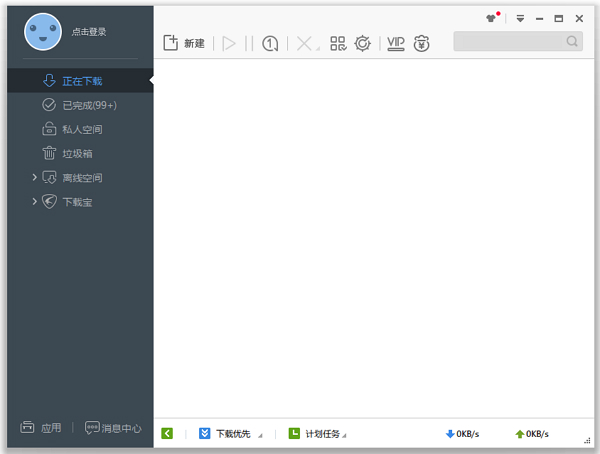
Task: Click the 私人空间 lock icon
Action: [x=49, y=129]
